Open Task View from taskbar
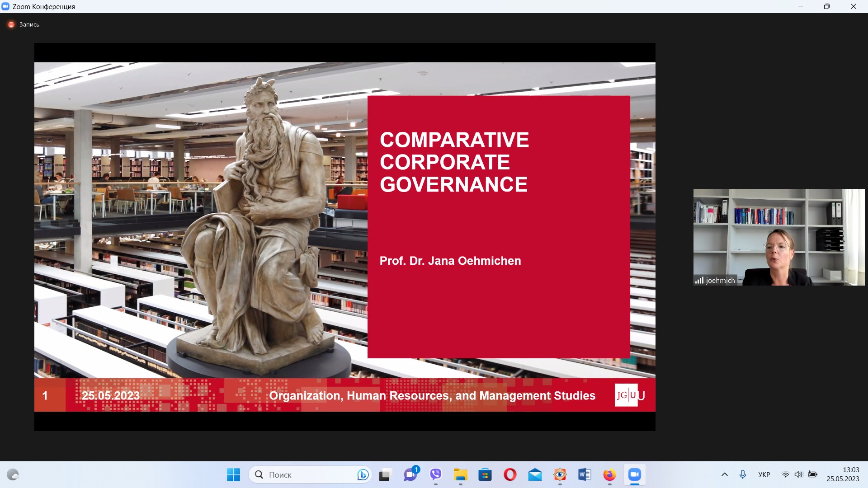This screenshot has width=868, height=488. (385, 474)
